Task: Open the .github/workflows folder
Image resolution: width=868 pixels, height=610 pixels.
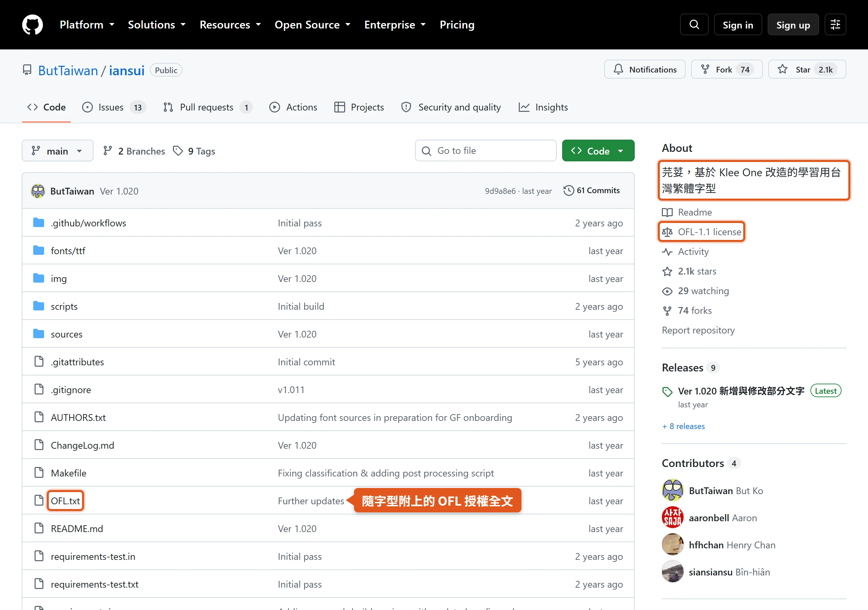Action: [x=88, y=223]
